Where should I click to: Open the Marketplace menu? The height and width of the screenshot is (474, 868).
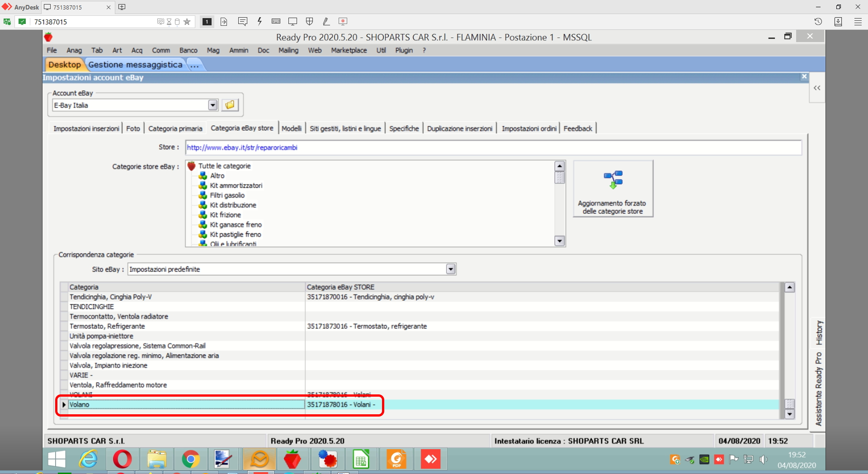(349, 50)
